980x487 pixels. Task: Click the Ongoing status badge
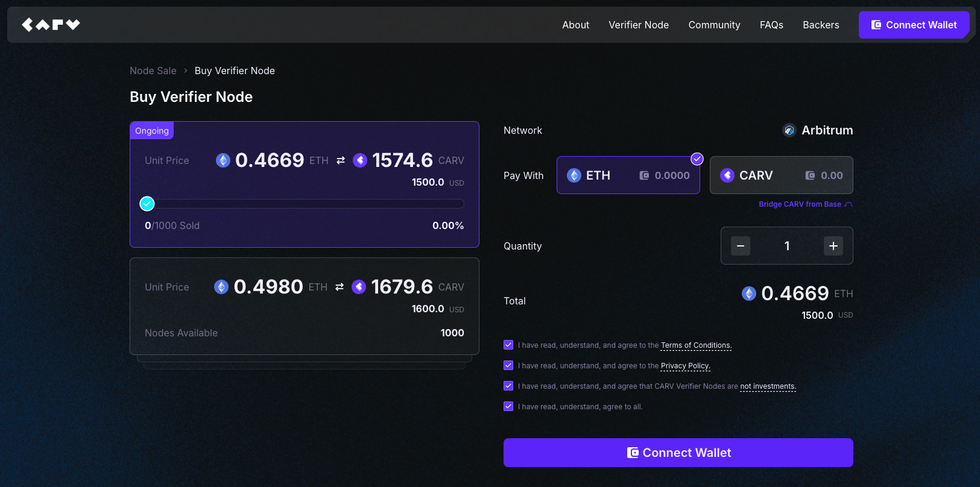(x=152, y=131)
